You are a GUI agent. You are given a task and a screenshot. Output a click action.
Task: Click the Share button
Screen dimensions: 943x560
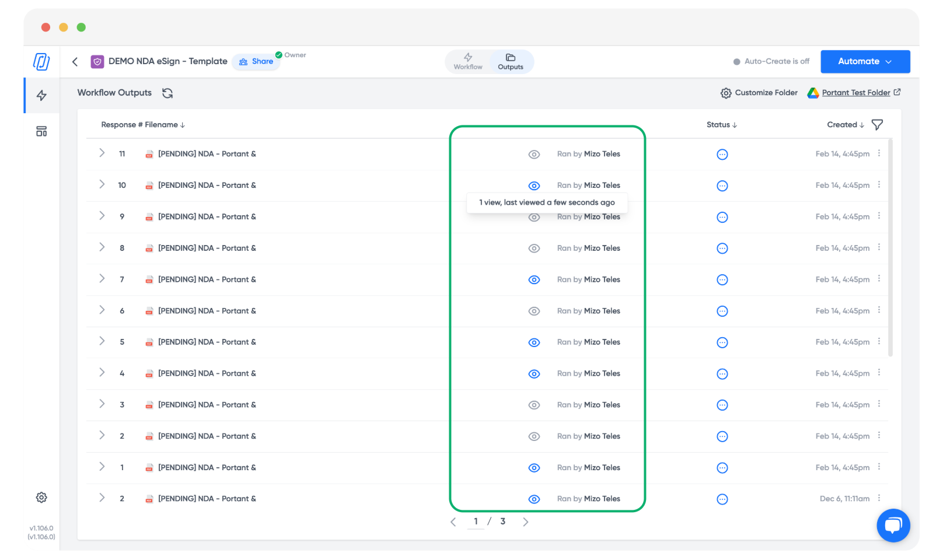[256, 62]
